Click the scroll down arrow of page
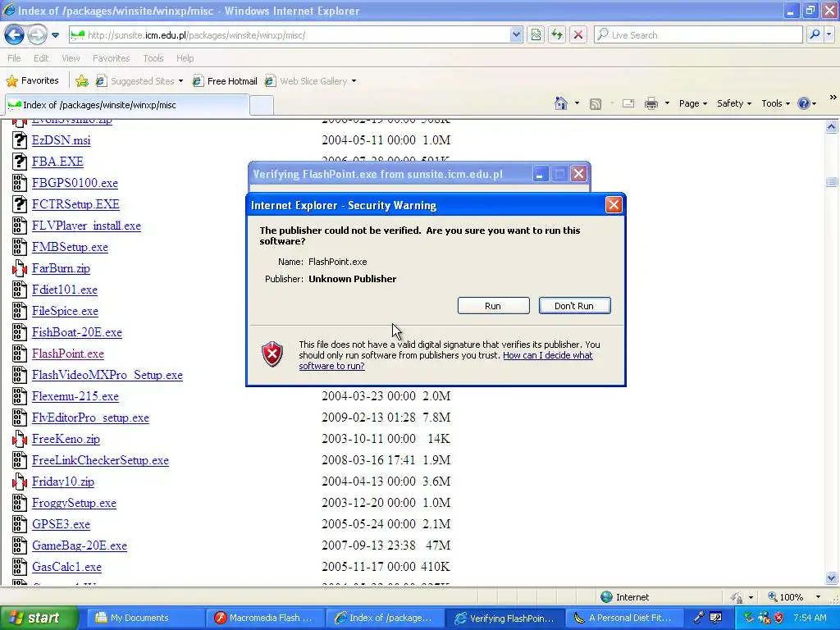 click(832, 578)
